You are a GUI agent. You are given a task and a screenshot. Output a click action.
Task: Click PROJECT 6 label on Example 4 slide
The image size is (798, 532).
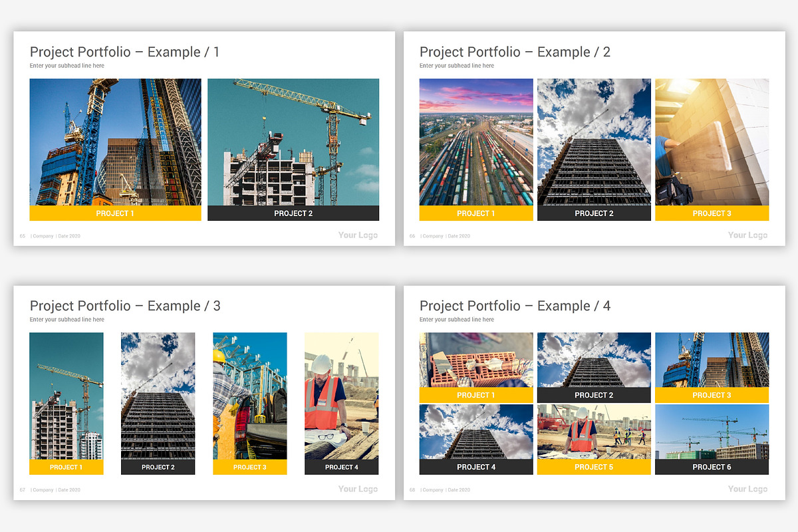pos(712,467)
